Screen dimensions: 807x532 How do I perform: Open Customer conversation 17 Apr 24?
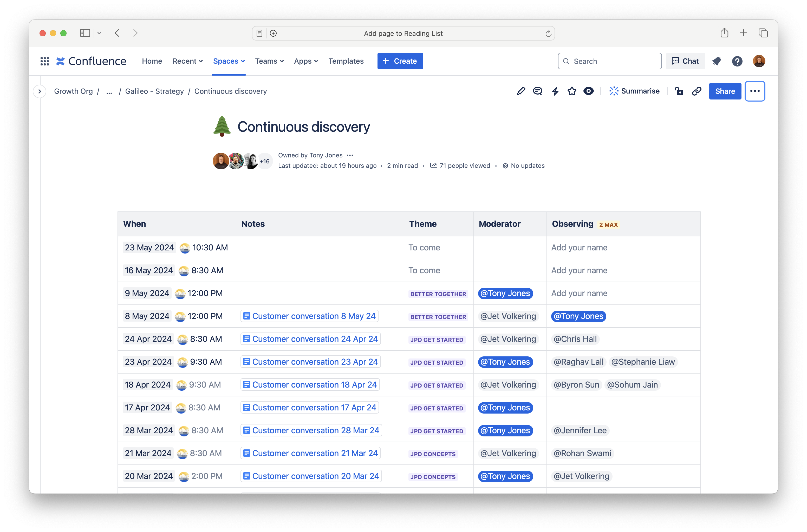point(310,407)
